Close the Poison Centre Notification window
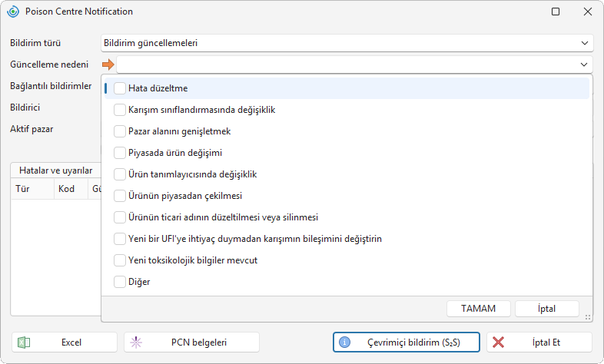Viewport: 604px width, 364px height. pos(588,12)
